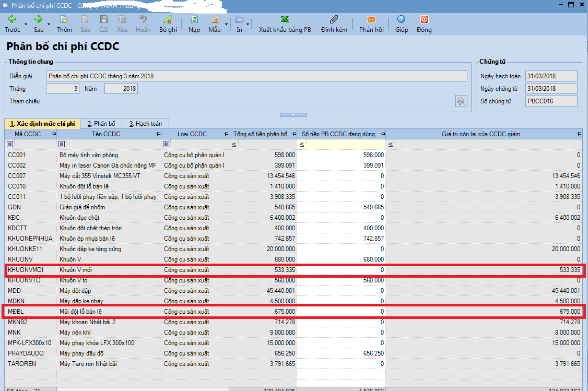
Task: Sort by the Mã CCDC column header
Action: [x=27, y=134]
